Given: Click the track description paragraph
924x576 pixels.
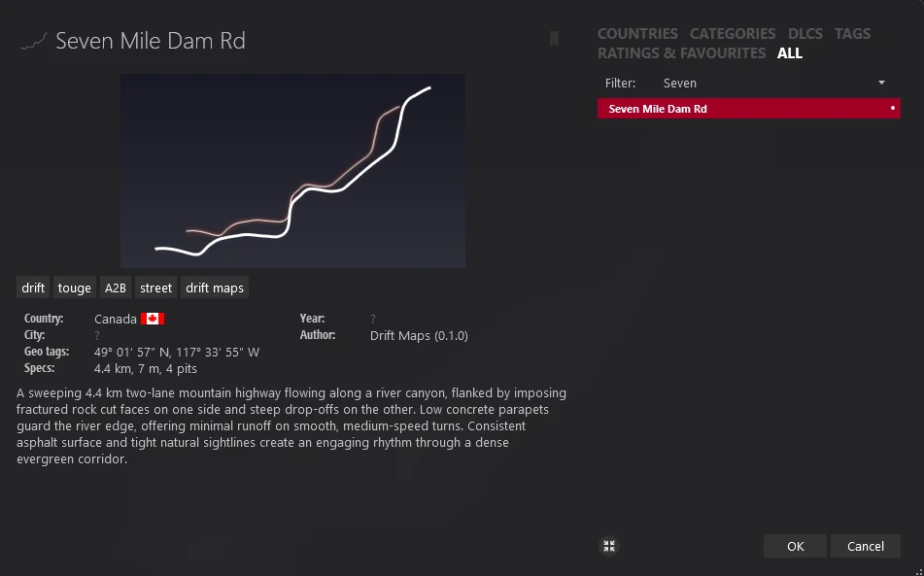Looking at the screenshot, I should pyautogui.click(x=291, y=425).
